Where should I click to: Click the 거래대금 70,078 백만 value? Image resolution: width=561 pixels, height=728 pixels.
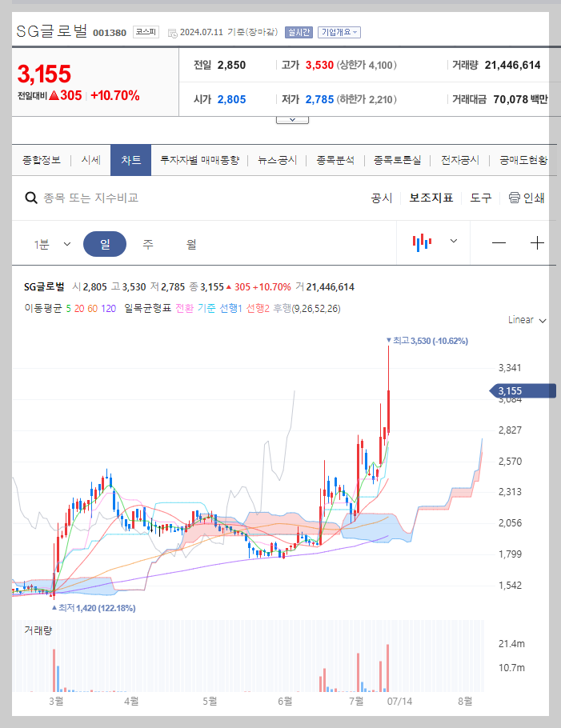(520, 99)
